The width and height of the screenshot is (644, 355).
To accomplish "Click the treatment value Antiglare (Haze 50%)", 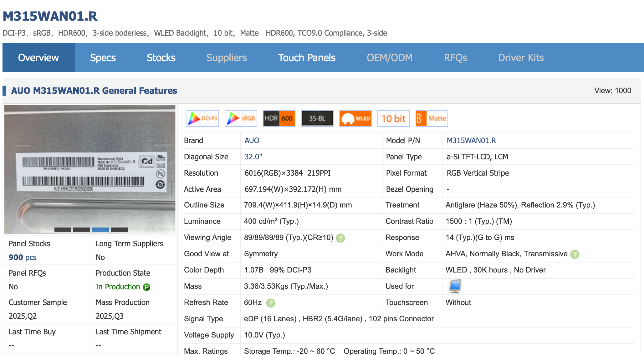I will coord(482,205).
